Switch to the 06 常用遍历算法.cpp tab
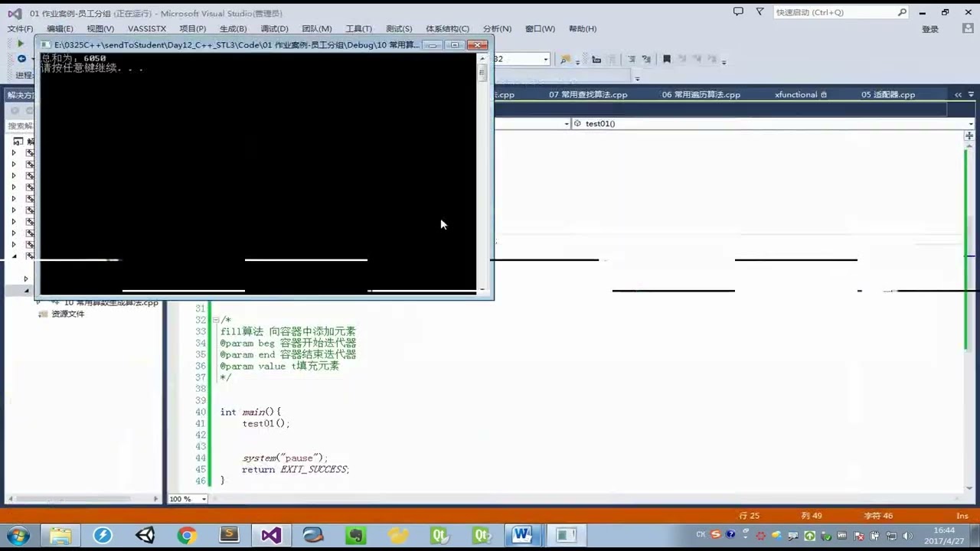 point(701,95)
